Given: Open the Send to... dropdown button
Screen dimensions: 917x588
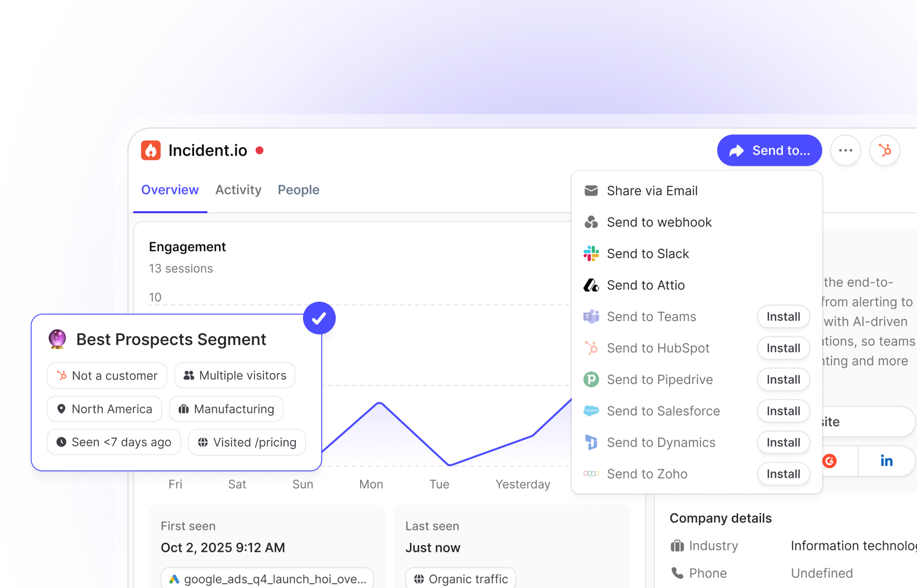Looking at the screenshot, I should pos(769,150).
